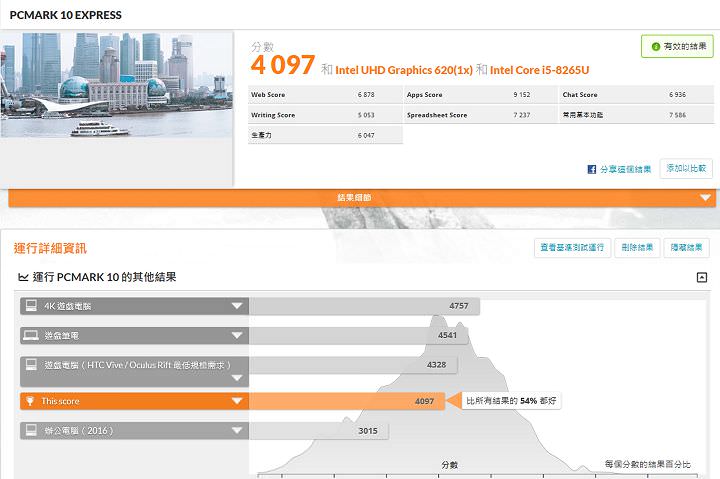
Task: Expand the orange result details bar arrow
Action: coord(705,198)
